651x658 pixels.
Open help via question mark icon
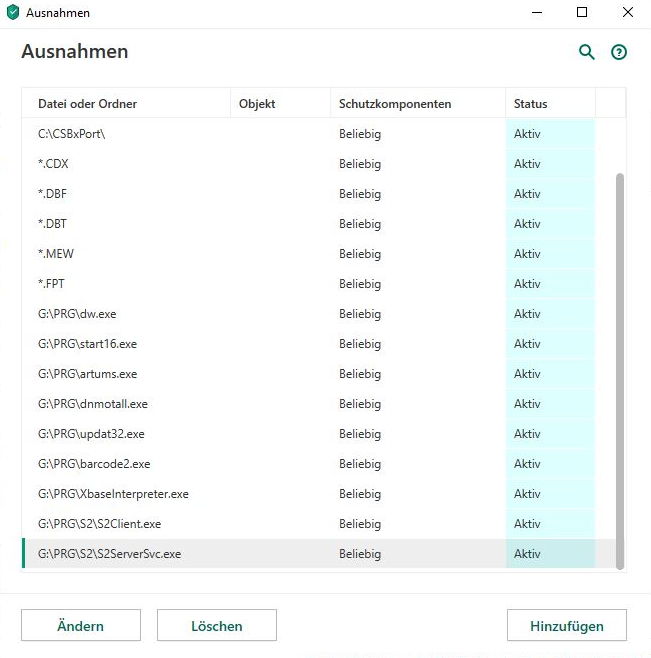point(619,52)
